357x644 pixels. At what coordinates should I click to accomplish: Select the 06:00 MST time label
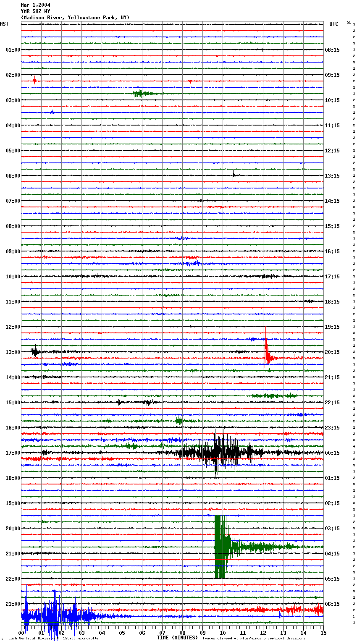tap(13, 176)
